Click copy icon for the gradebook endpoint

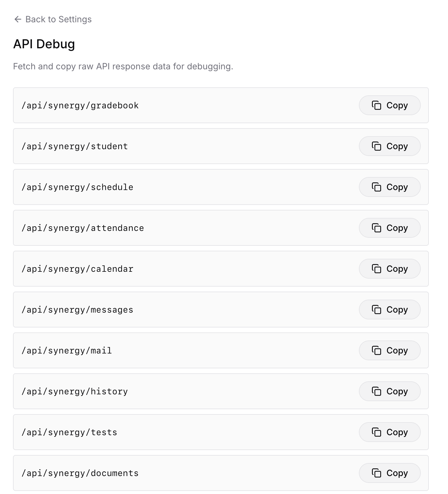point(376,105)
